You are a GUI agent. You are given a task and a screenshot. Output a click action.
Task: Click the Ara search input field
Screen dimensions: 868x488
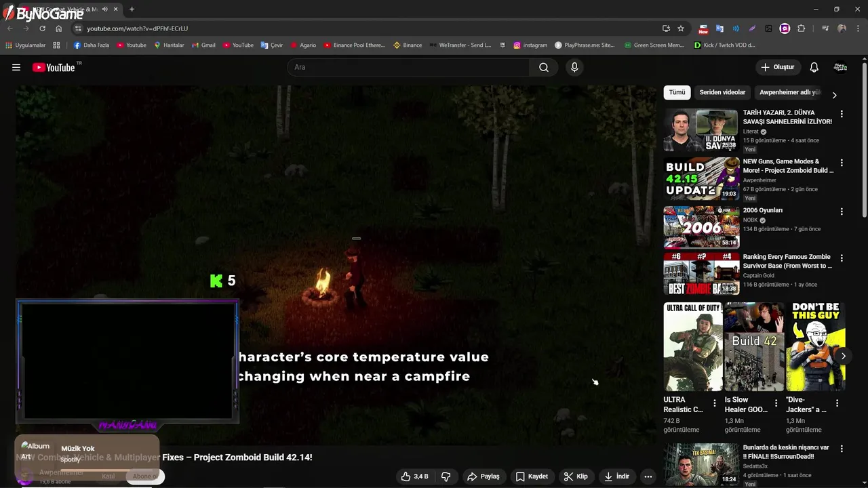tap(409, 67)
